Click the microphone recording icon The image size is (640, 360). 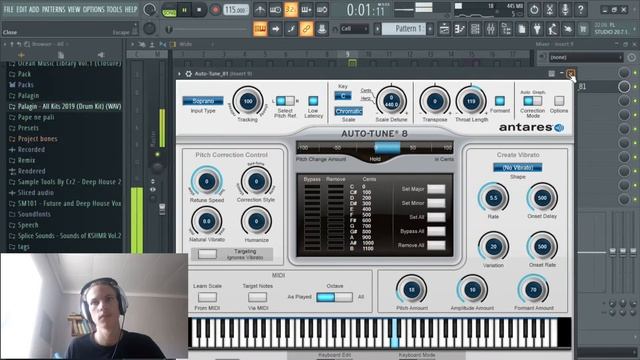pos(565,10)
